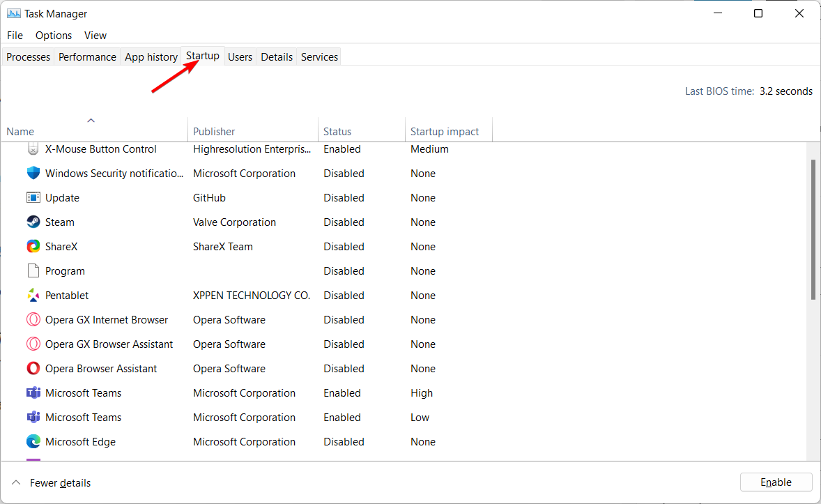Select the X-Mouse Button Control row name
This screenshot has height=504, width=821.
point(100,148)
